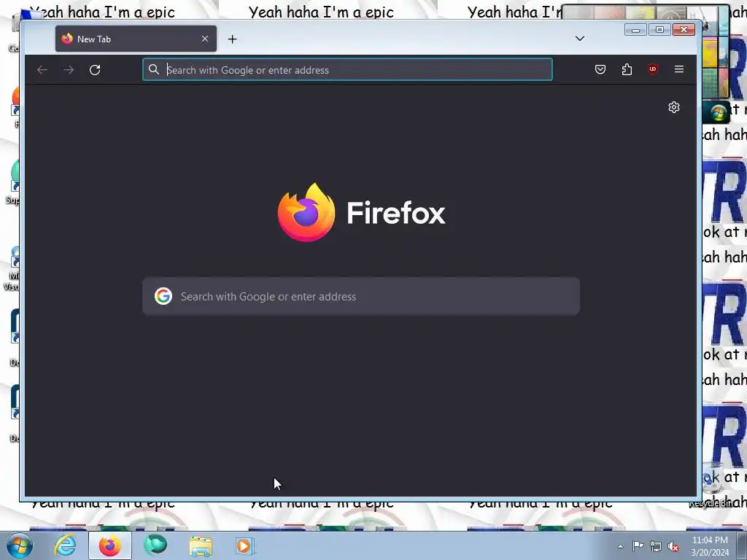
Task: Click Firefox taskbar button
Action: click(x=109, y=545)
